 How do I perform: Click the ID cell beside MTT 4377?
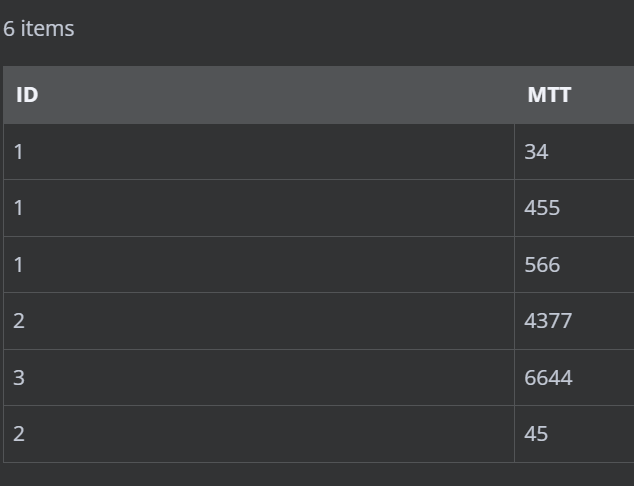(259, 321)
